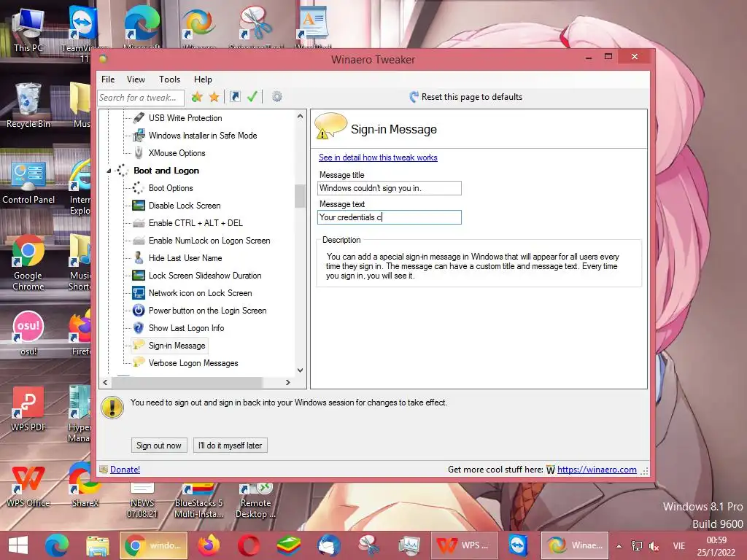Click volume muted tray icon
The image size is (747, 560).
pos(654,546)
